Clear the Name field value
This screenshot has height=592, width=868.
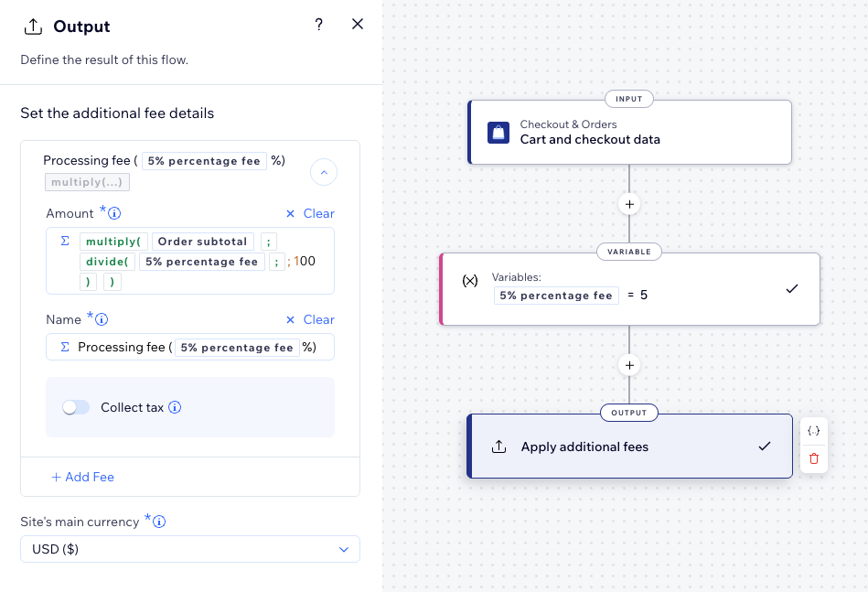[310, 319]
